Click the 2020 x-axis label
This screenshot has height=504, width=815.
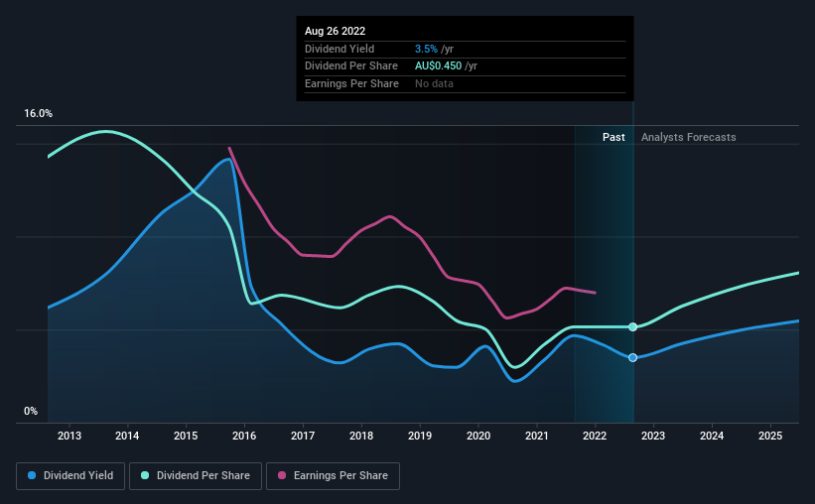tap(478, 436)
